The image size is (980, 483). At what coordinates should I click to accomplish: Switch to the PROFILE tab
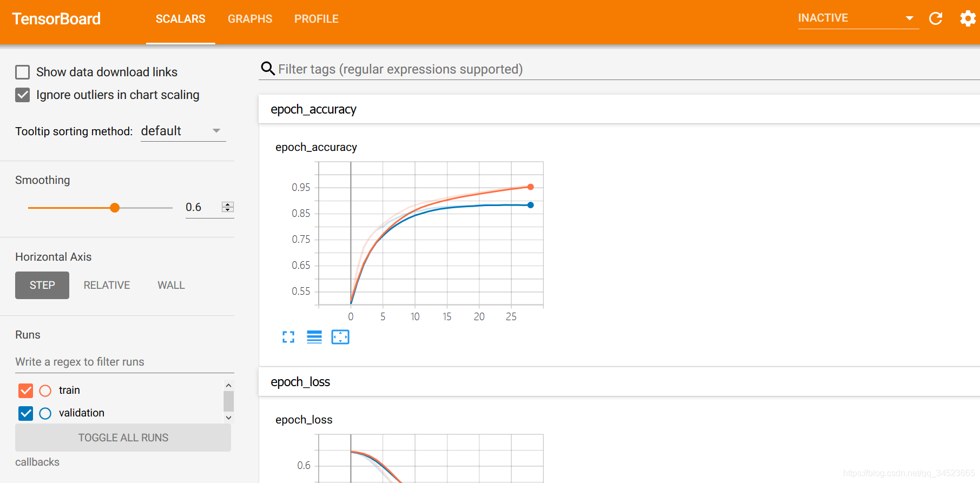click(x=317, y=19)
